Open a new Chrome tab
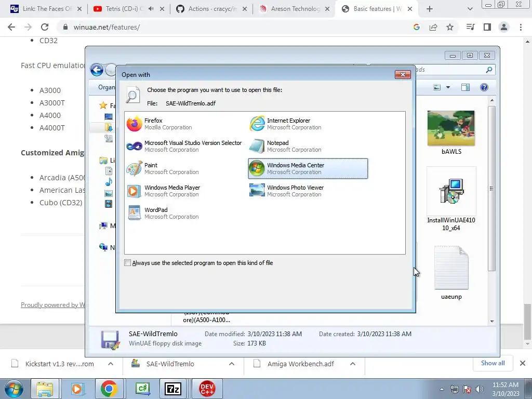532x399 pixels. 430,9
